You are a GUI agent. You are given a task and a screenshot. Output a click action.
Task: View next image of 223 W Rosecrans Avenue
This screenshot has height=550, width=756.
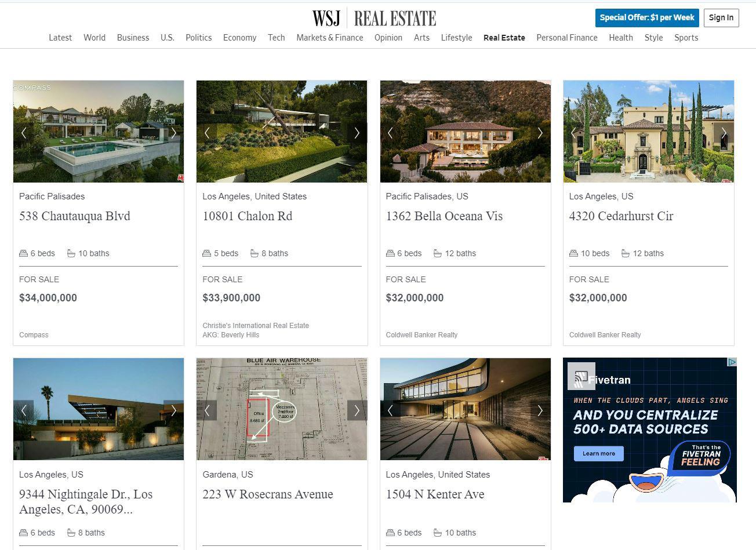pyautogui.click(x=357, y=410)
